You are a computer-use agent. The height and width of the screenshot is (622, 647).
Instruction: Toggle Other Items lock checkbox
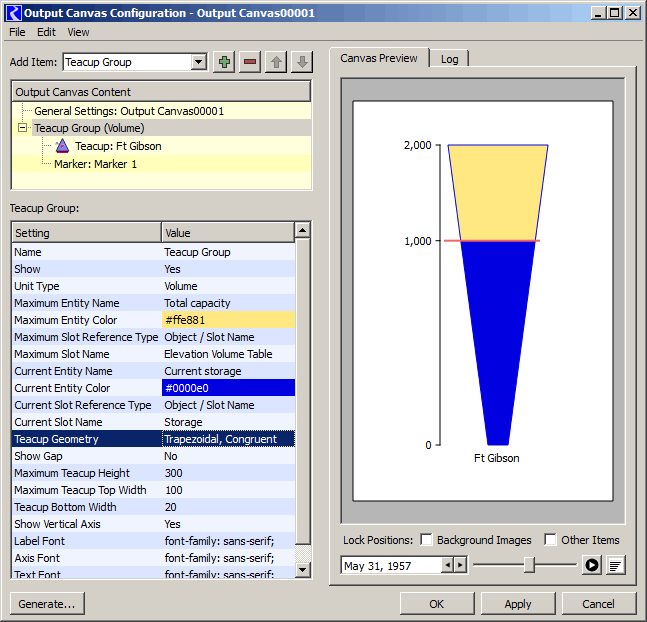point(550,539)
